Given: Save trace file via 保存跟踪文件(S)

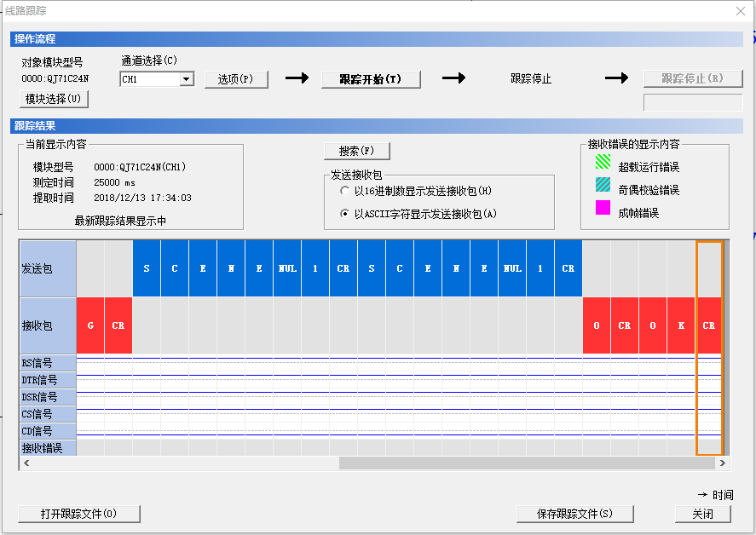Looking at the screenshot, I should tap(574, 514).
